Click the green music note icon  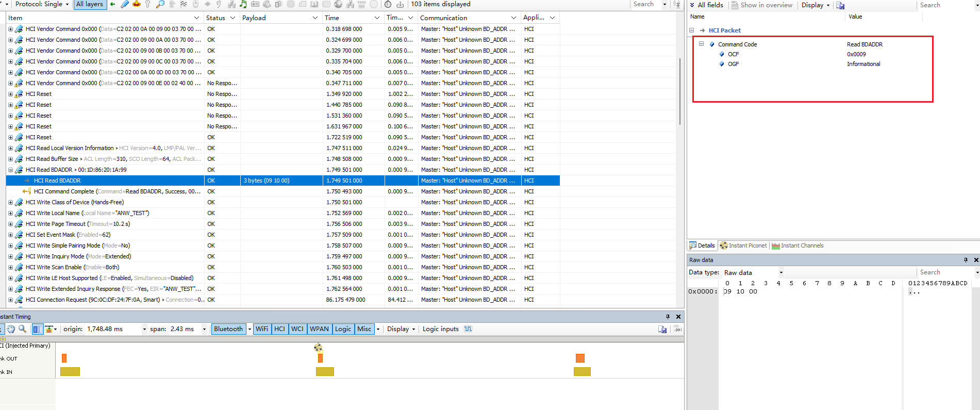point(243,4)
